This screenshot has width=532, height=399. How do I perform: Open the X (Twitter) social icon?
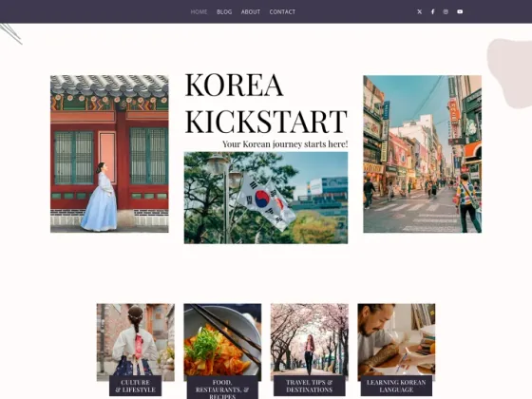419,11
